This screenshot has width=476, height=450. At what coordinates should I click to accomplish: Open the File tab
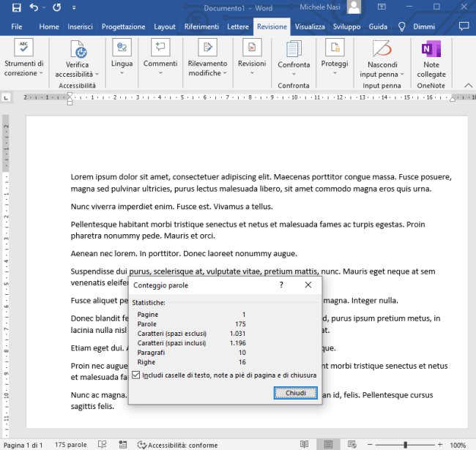coord(17,26)
